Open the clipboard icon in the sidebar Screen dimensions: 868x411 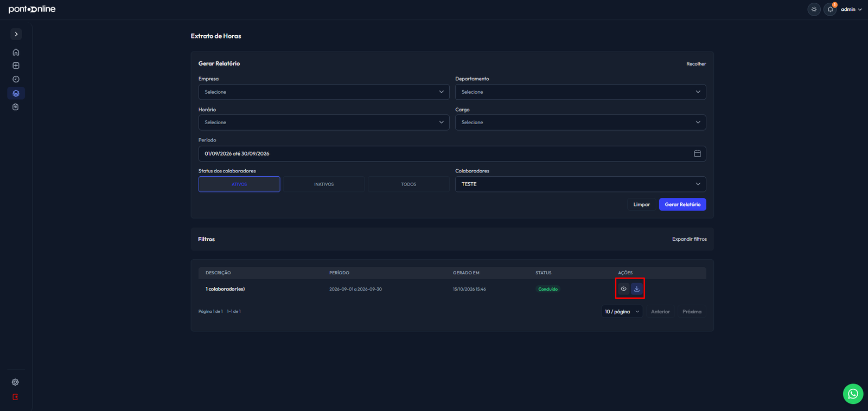click(16, 107)
